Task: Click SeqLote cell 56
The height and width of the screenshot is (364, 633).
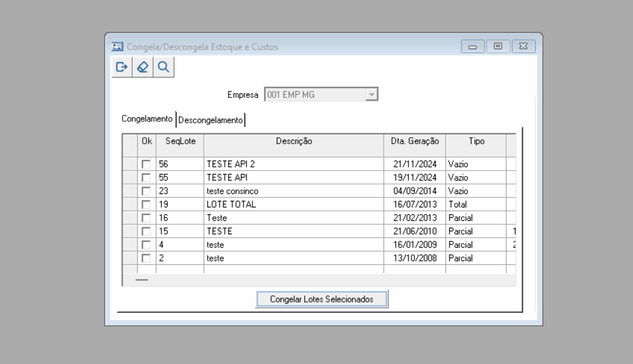Action: click(x=180, y=164)
